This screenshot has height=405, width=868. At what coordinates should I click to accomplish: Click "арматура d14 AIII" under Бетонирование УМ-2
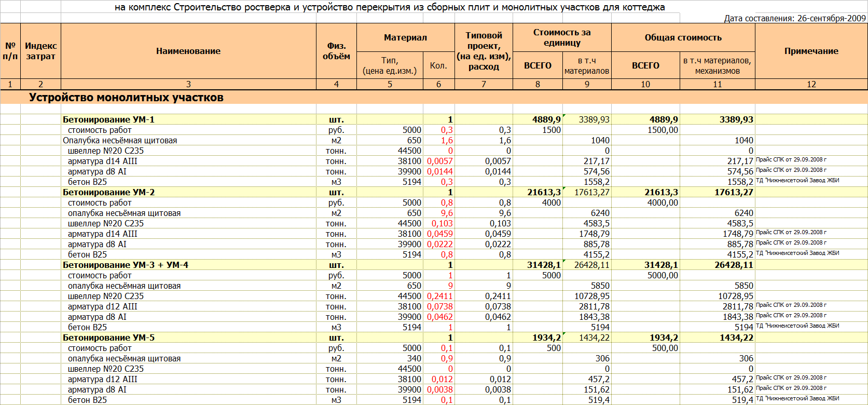[x=103, y=234]
